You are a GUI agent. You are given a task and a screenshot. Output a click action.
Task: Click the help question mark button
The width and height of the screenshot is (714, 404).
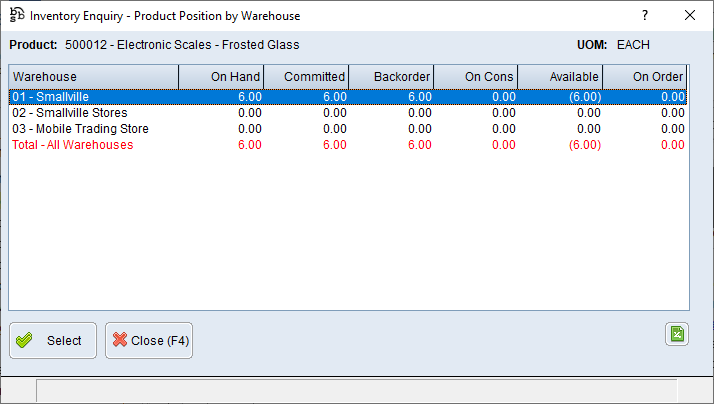[x=644, y=16]
